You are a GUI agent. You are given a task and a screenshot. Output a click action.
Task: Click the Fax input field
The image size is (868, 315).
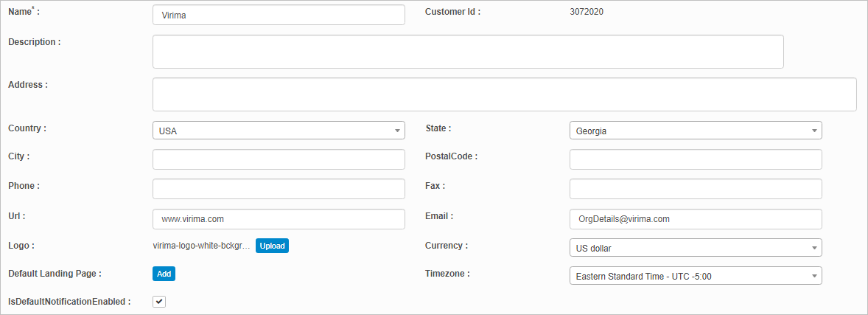click(x=696, y=189)
